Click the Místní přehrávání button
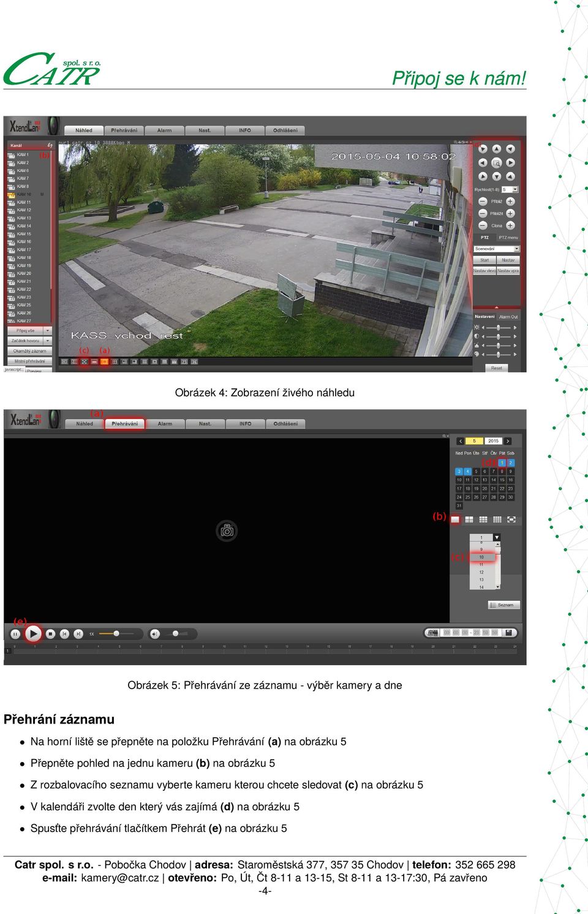588x914 pixels. 29,361
